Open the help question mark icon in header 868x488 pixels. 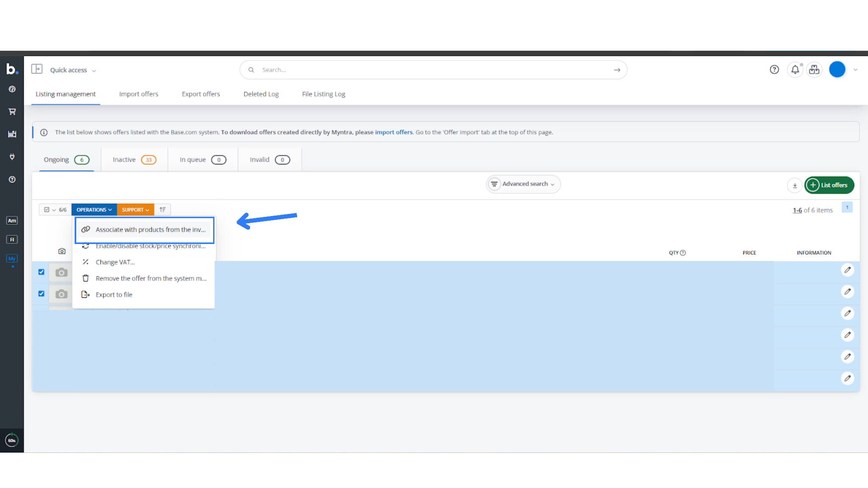tap(774, 70)
